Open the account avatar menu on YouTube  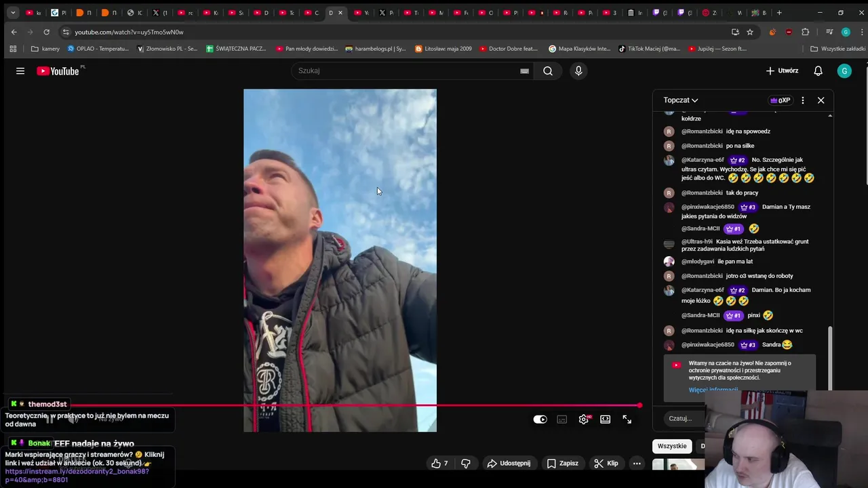click(844, 70)
